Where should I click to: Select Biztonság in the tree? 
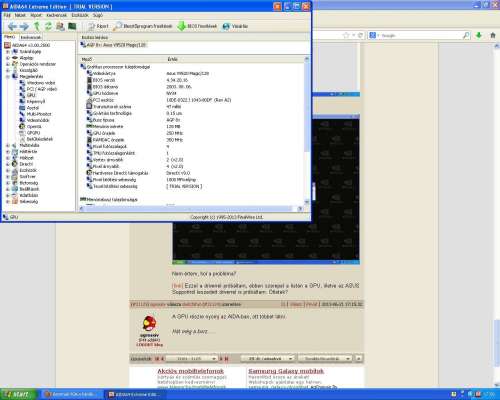pos(25,183)
